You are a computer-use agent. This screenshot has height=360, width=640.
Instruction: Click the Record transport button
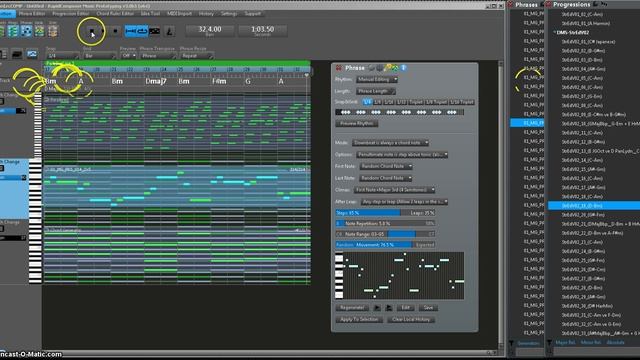(x=115, y=31)
